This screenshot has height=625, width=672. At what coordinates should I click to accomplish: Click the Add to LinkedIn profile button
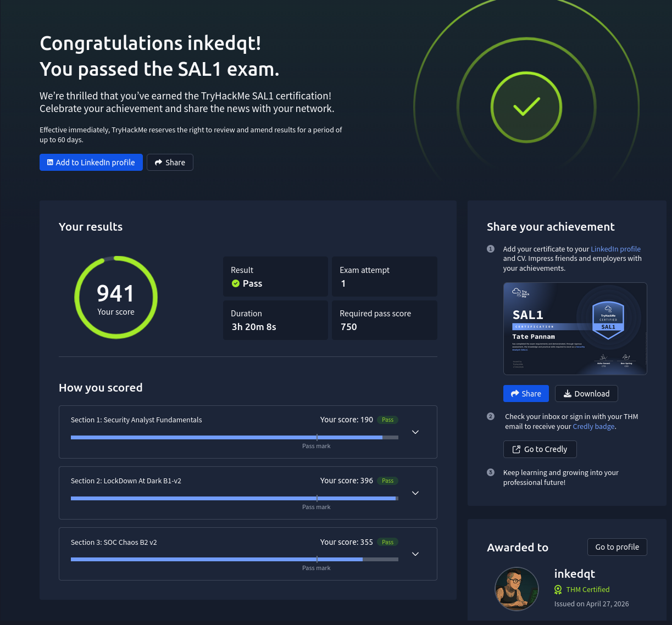91,163
